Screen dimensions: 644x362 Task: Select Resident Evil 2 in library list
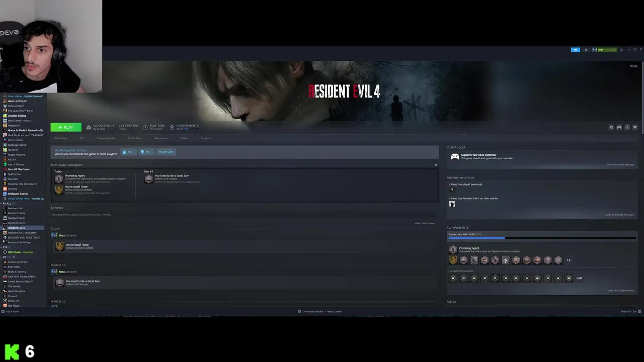[x=16, y=218]
